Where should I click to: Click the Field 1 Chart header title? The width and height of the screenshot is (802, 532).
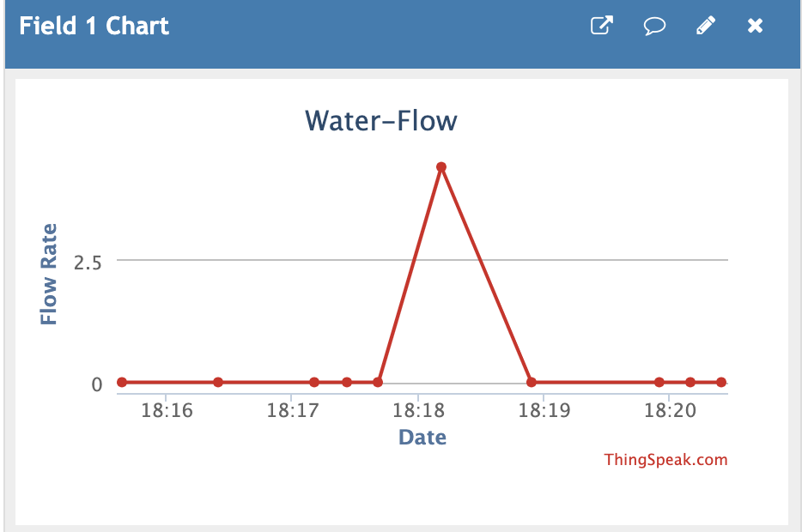pos(92,26)
